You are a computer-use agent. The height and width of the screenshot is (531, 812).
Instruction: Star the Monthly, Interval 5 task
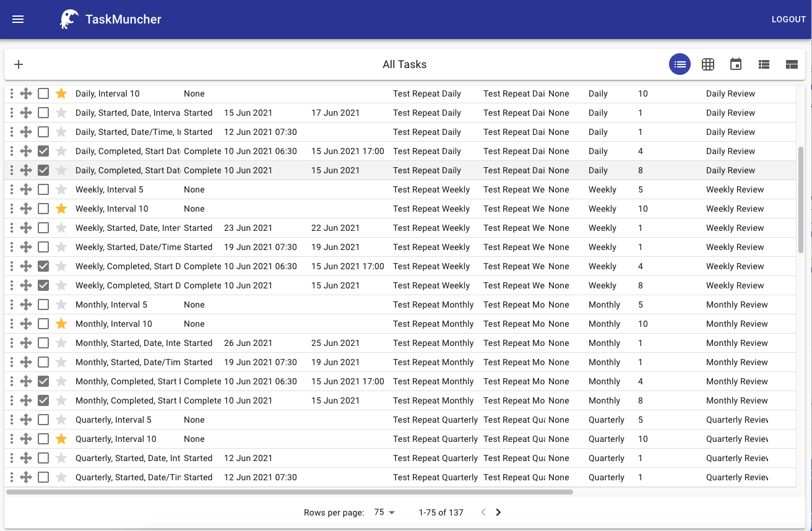(x=61, y=305)
